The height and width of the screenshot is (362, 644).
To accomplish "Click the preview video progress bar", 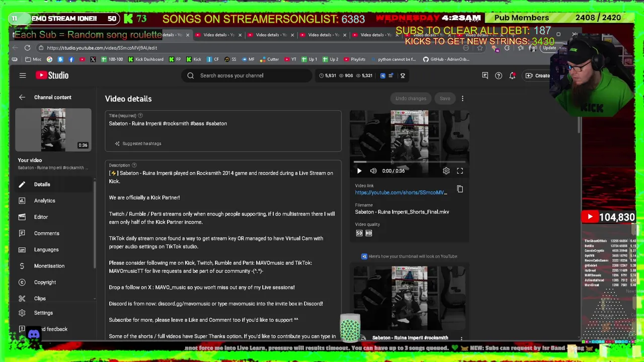I will (x=410, y=162).
